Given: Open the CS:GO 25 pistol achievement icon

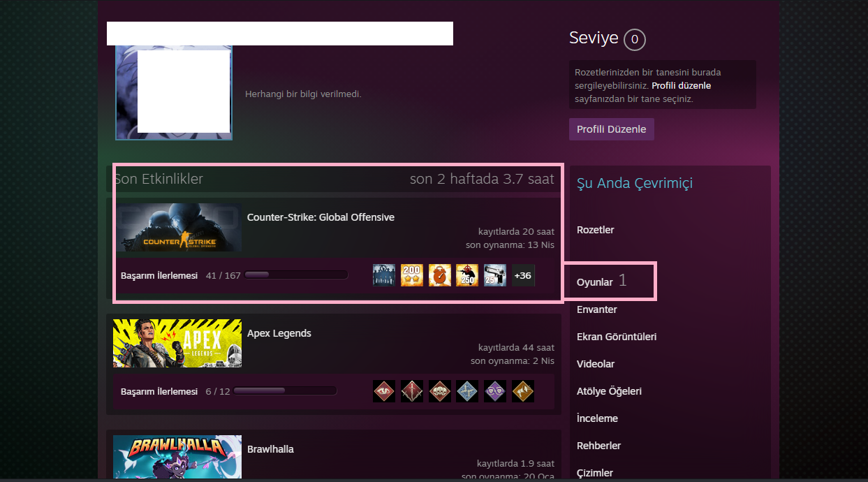Looking at the screenshot, I should [x=495, y=275].
